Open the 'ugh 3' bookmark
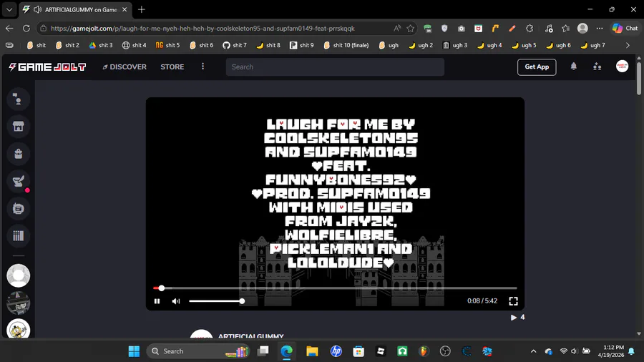Image resolution: width=644 pixels, height=362 pixels. [x=455, y=45]
